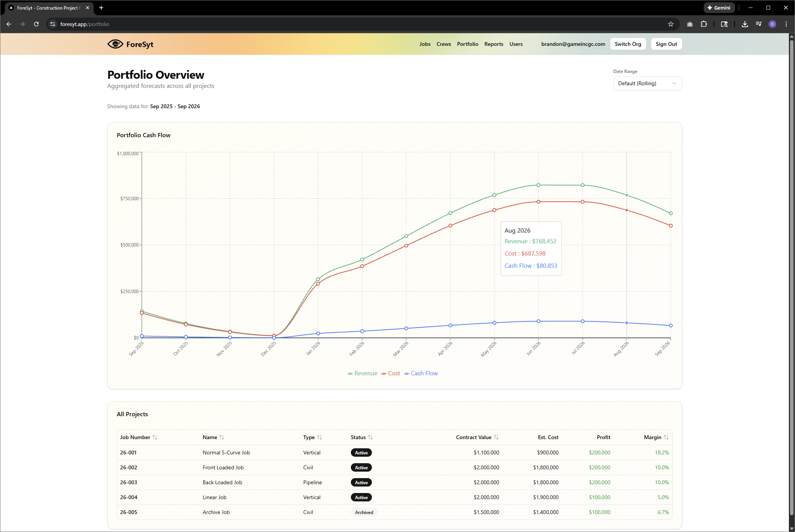Open the Extensions puzzle icon

704,24
